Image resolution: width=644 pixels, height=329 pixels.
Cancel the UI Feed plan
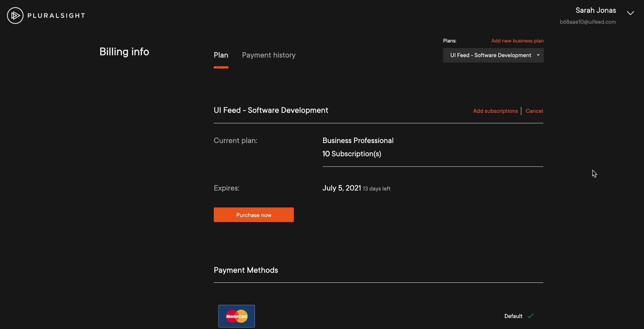(x=534, y=111)
